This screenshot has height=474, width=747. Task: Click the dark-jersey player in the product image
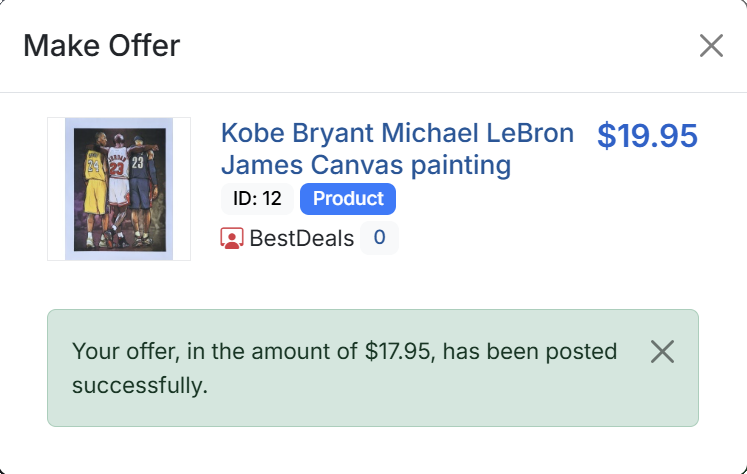(144, 190)
